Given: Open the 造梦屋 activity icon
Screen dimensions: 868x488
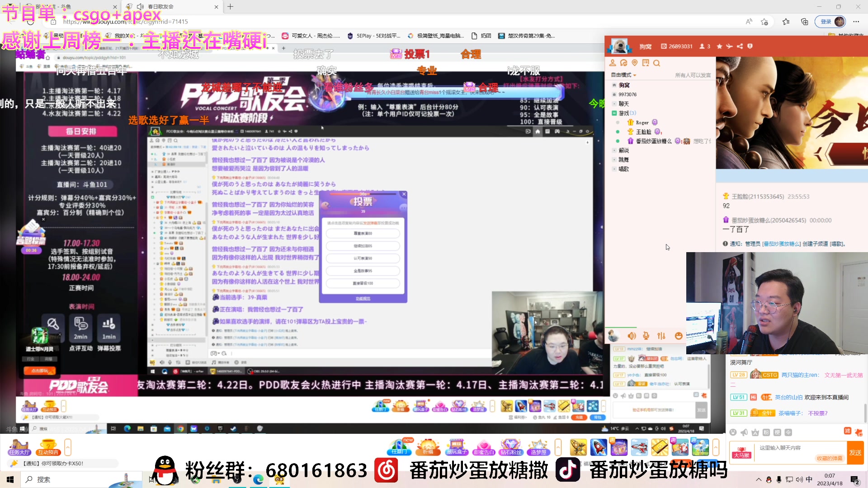Looking at the screenshot, I should 538,447.
